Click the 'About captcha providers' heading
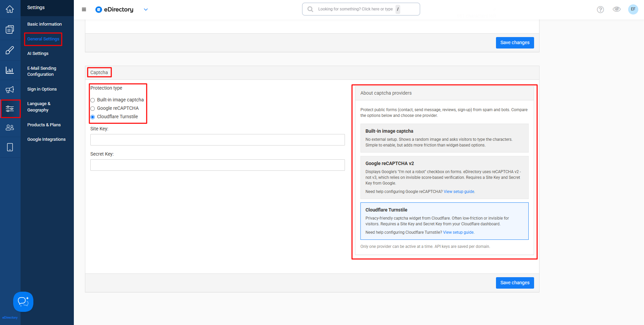 386,93
